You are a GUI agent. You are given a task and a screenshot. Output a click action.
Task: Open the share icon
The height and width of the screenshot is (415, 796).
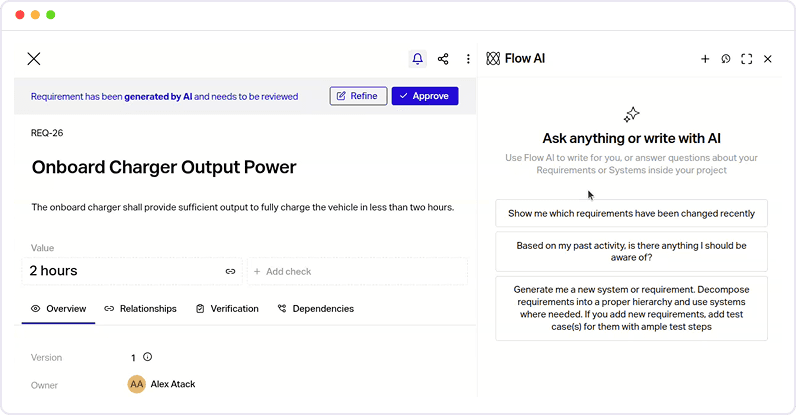(443, 59)
